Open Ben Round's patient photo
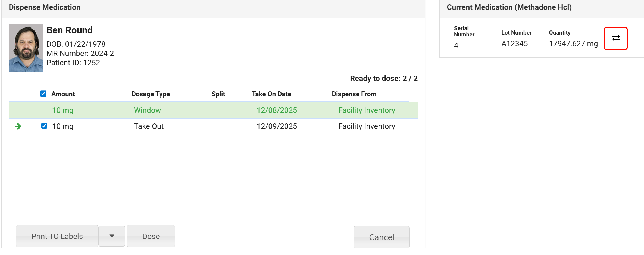The height and width of the screenshot is (255, 644). point(26,48)
